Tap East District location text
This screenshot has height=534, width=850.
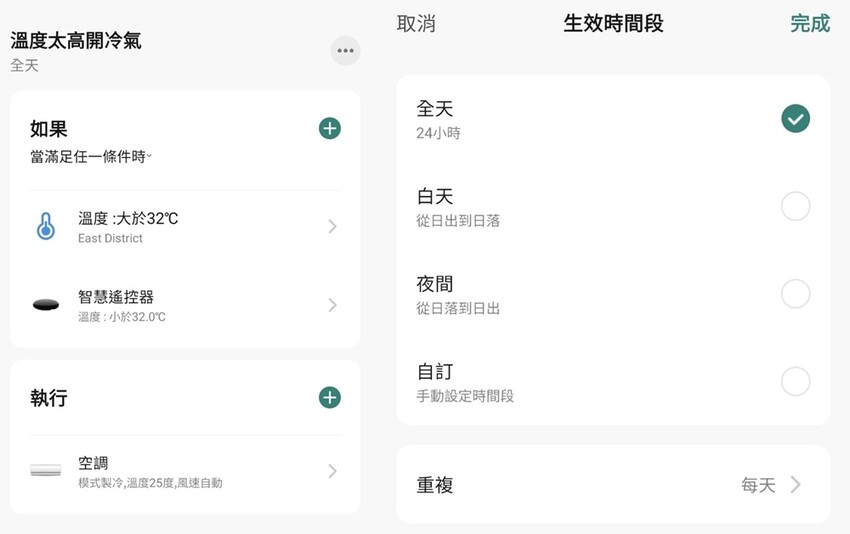coord(110,239)
